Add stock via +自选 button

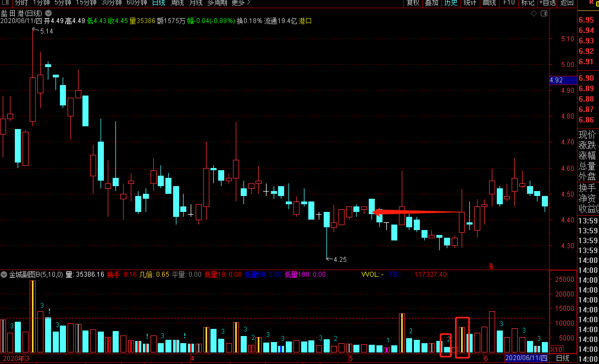click(547, 3)
